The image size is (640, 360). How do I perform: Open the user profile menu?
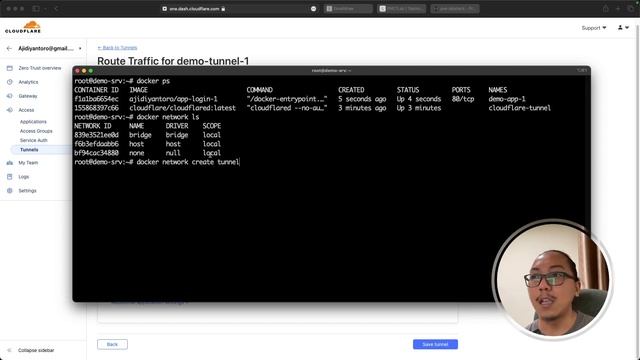pyautogui.click(x=623, y=27)
